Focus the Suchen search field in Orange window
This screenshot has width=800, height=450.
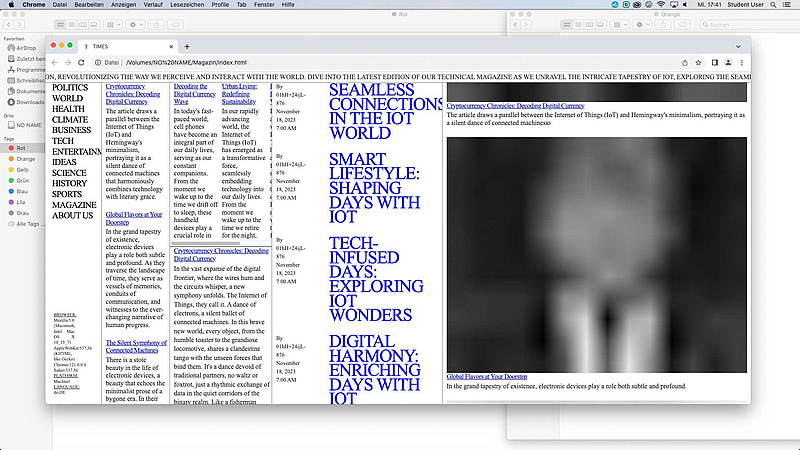coord(748,24)
